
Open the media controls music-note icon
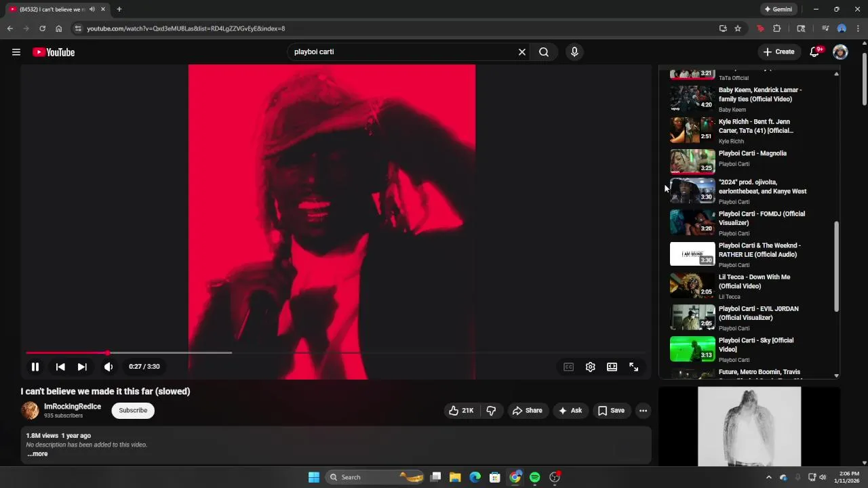click(825, 28)
